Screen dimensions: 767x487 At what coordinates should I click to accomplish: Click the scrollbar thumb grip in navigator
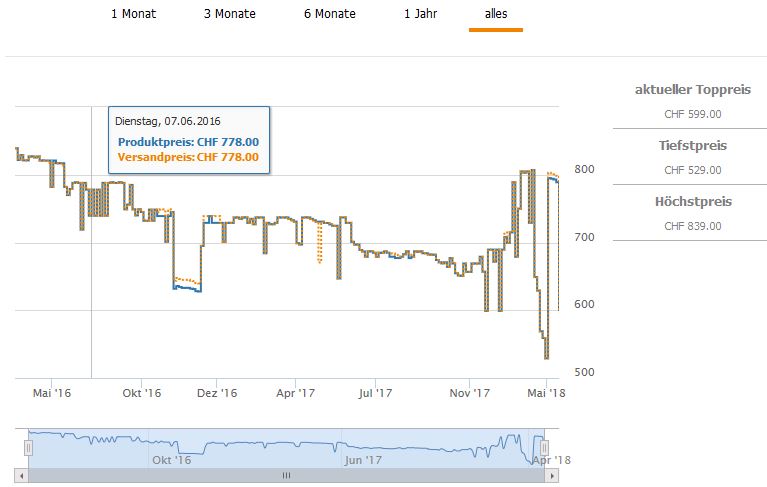[x=285, y=475]
